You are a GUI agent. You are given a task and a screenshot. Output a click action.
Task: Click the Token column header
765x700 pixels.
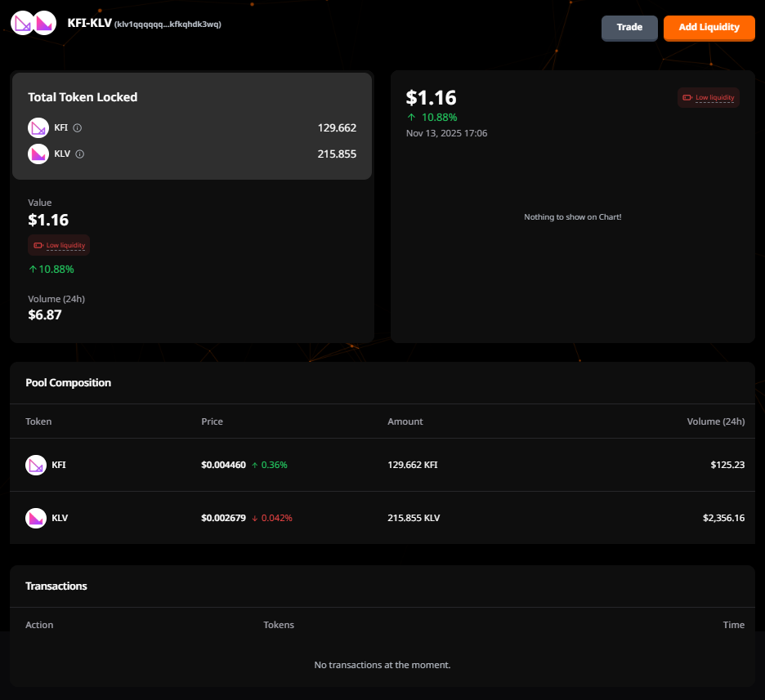tap(38, 421)
